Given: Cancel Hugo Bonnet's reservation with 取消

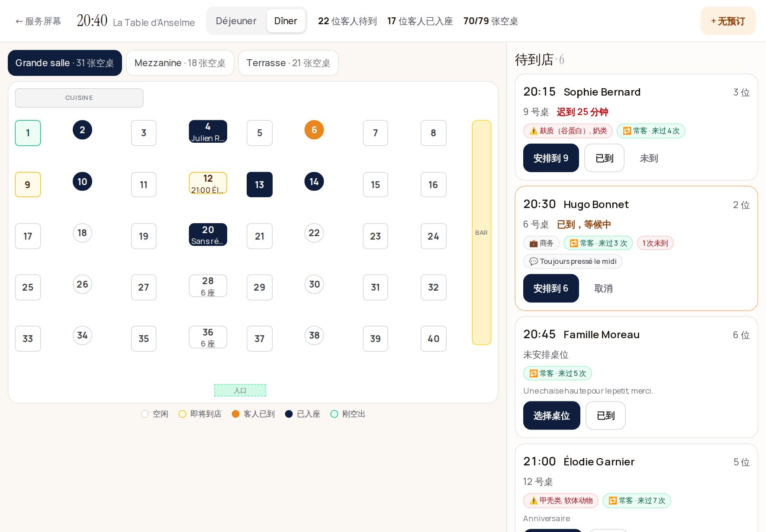Looking at the screenshot, I should [603, 288].
